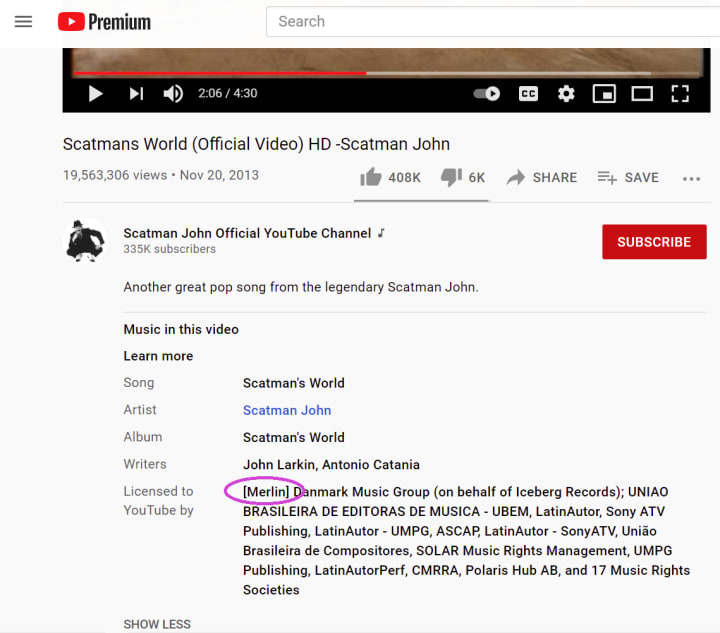Dislike the video with thumbs down
The height and width of the screenshot is (633, 720).
[x=463, y=177]
